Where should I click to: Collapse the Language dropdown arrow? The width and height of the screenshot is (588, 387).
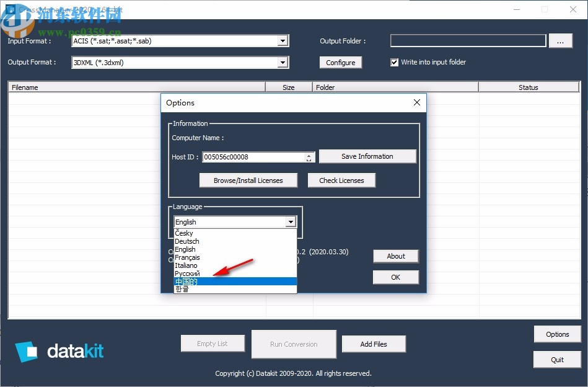(x=291, y=221)
